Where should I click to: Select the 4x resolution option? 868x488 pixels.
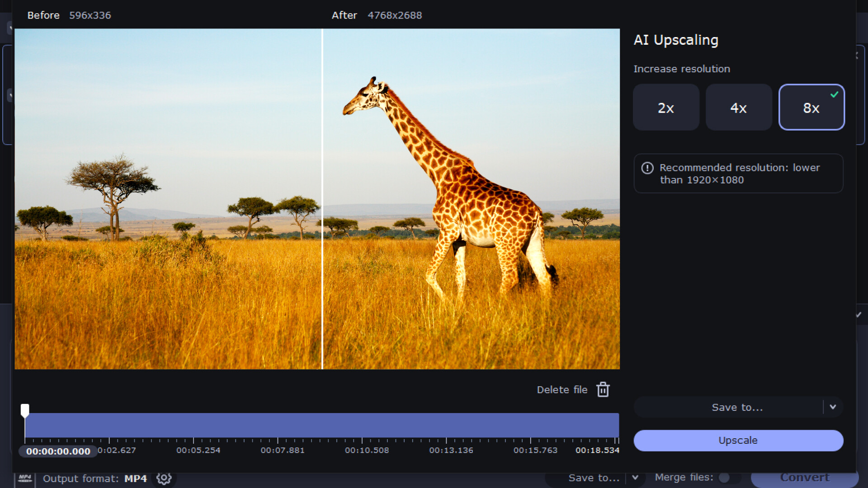[738, 107]
